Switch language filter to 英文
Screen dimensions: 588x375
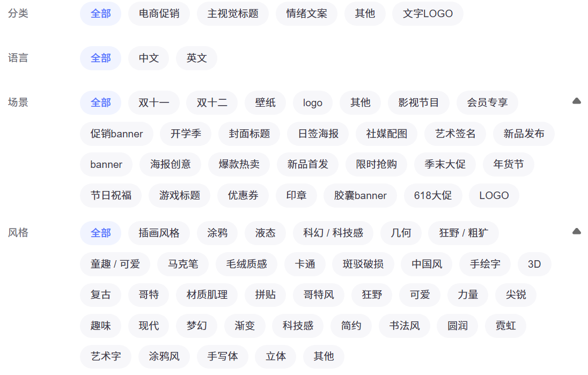[196, 58]
